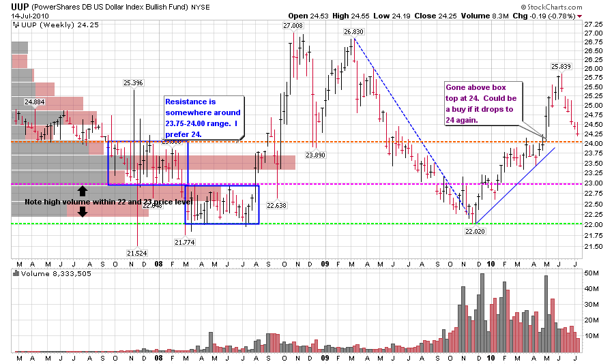Click the 21.774 low label
Viewport: 614px width, 364px height.
pyautogui.click(x=185, y=243)
